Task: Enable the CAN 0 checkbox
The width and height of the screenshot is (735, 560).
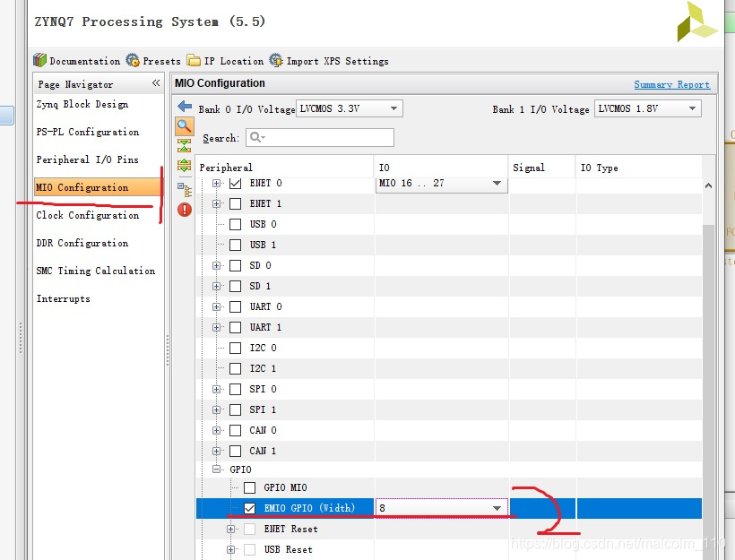Action: 236,430
